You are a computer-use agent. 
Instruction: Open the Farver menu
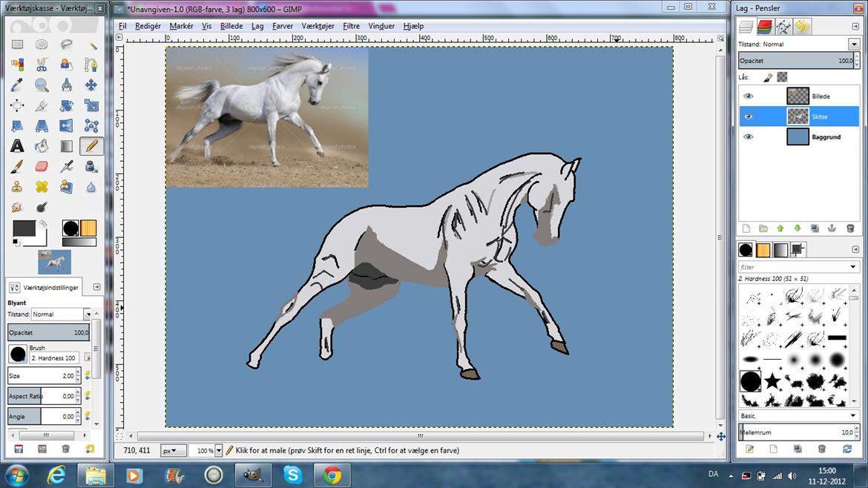pyautogui.click(x=282, y=26)
